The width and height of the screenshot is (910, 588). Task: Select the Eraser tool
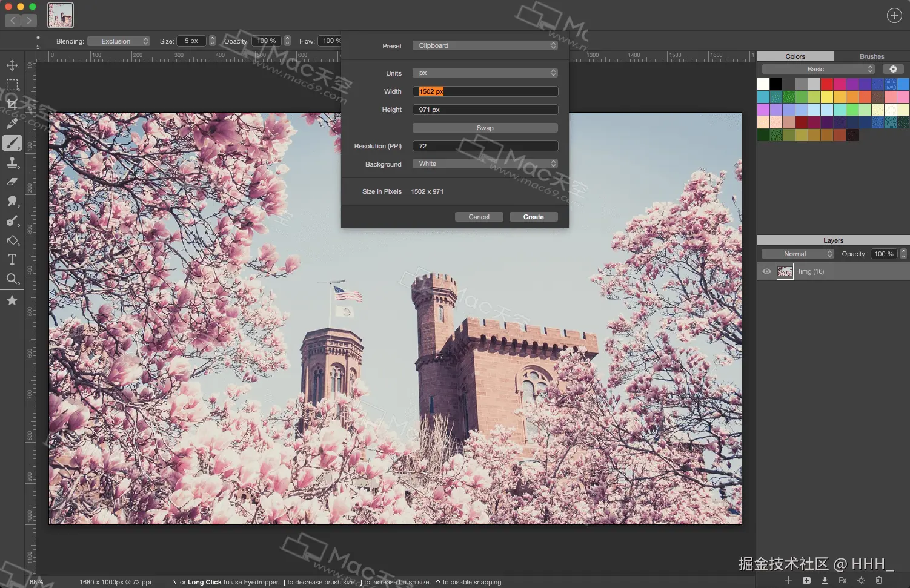[x=12, y=182]
